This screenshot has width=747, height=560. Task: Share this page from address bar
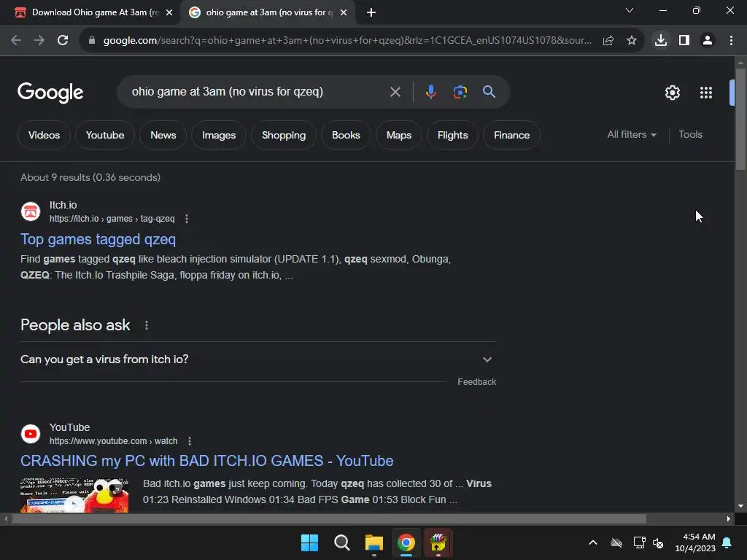608,41
